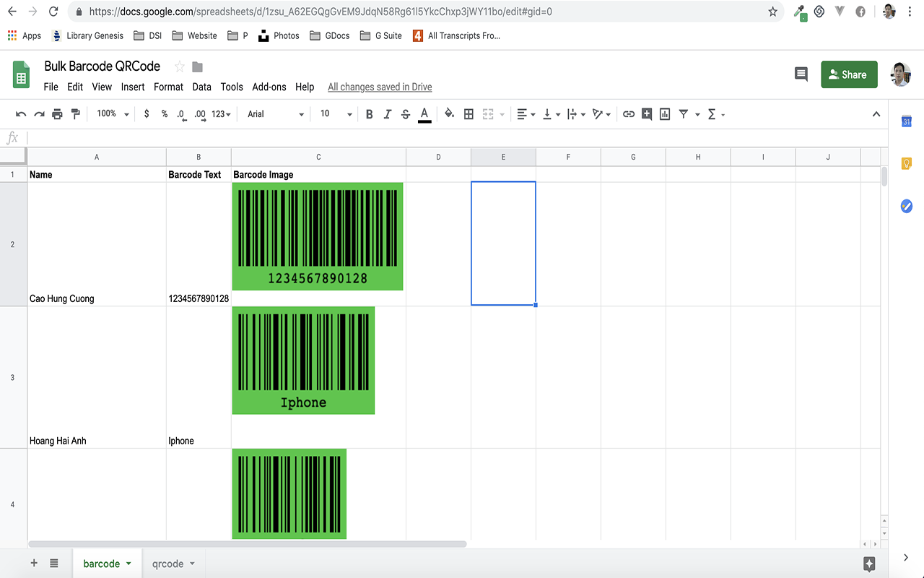924x578 pixels.
Task: Open the text color picker
Action: [x=424, y=114]
